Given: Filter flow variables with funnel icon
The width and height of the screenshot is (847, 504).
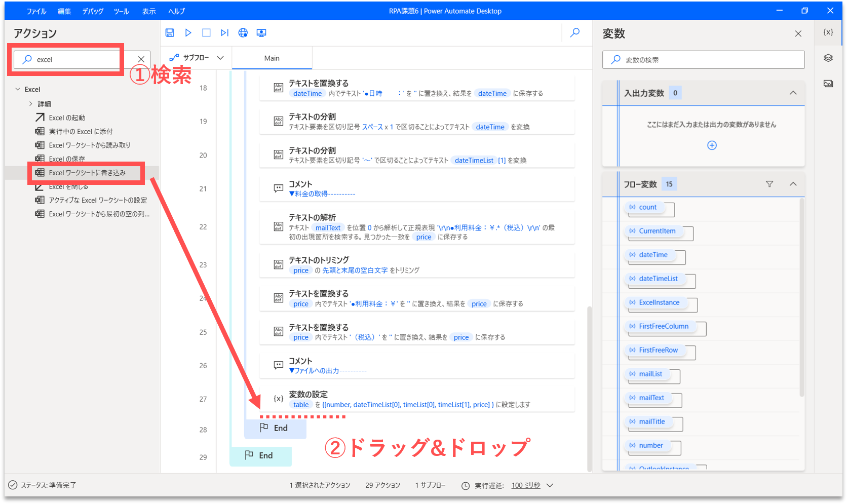Looking at the screenshot, I should [x=769, y=184].
